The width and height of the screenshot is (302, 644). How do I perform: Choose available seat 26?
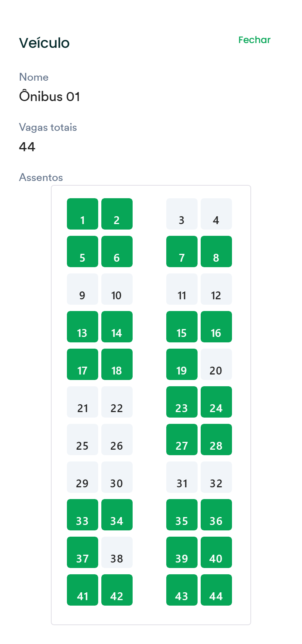[x=117, y=440]
